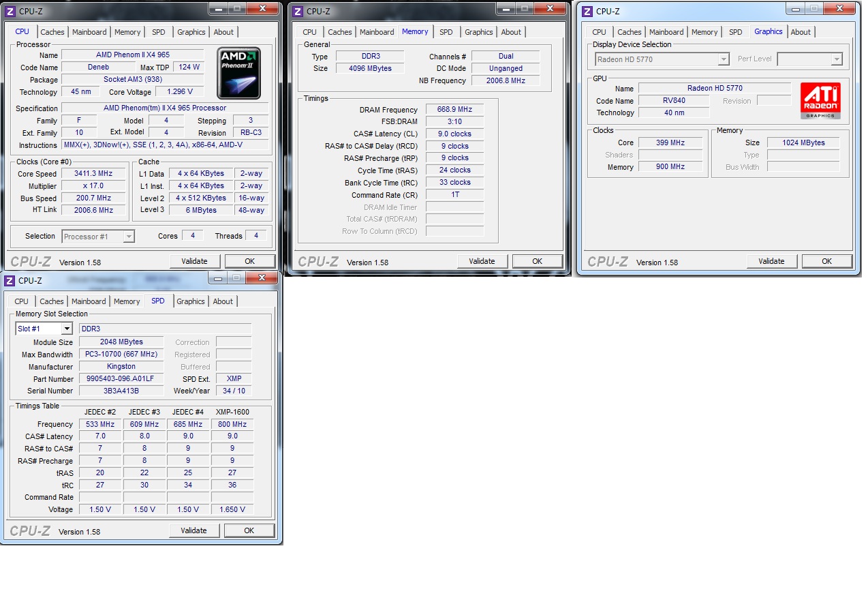Close the SPD CPU-Z window
The width and height of the screenshot is (868, 600).
262,277
